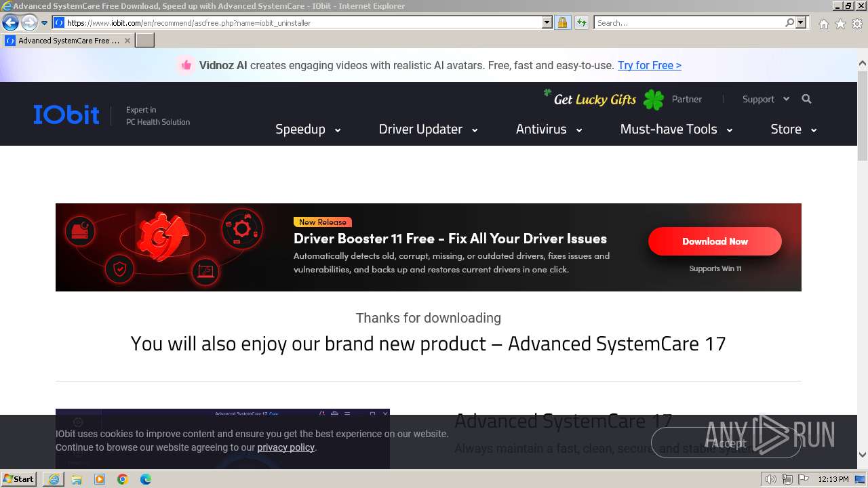Click the security lock icon
The width and height of the screenshot is (868, 488).
pyautogui.click(x=562, y=22)
